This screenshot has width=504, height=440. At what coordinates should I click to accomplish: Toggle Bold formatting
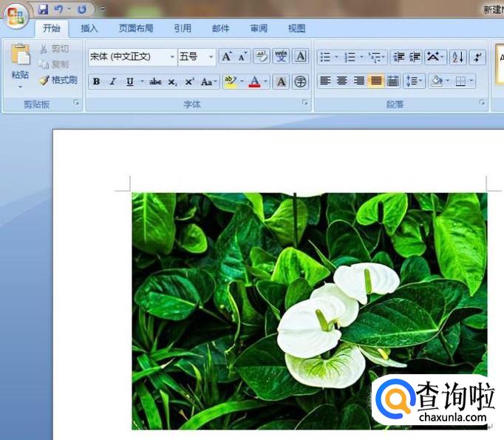tap(96, 81)
